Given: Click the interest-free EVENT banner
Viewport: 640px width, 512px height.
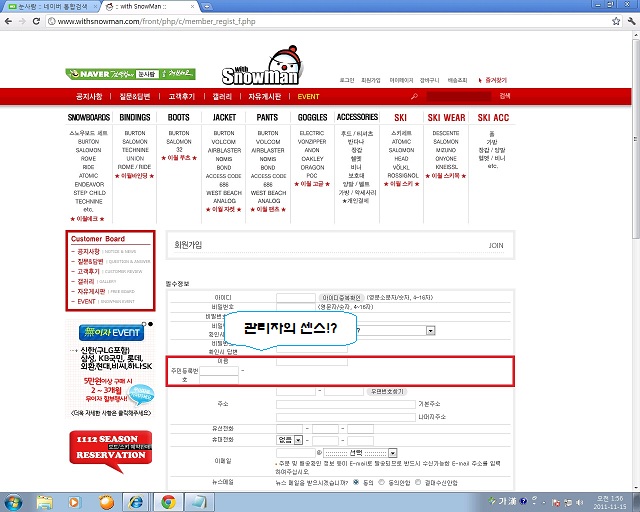Looking at the screenshot, I should (x=111, y=332).
